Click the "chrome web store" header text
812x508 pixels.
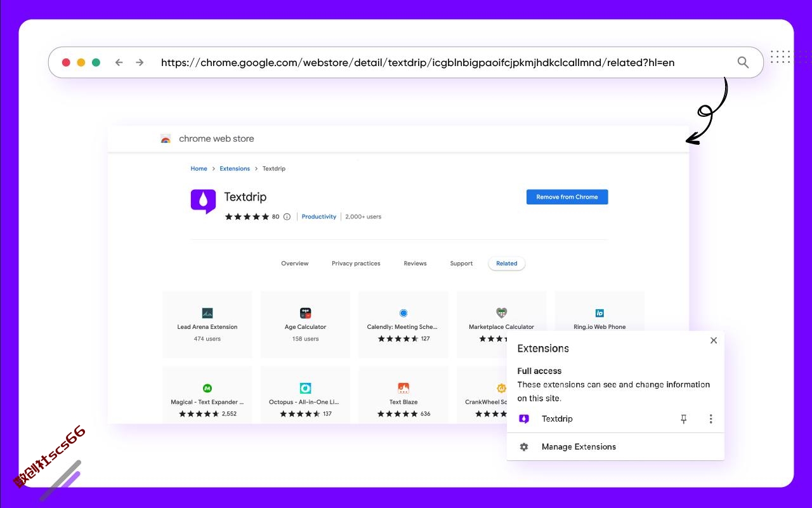pyautogui.click(x=216, y=138)
